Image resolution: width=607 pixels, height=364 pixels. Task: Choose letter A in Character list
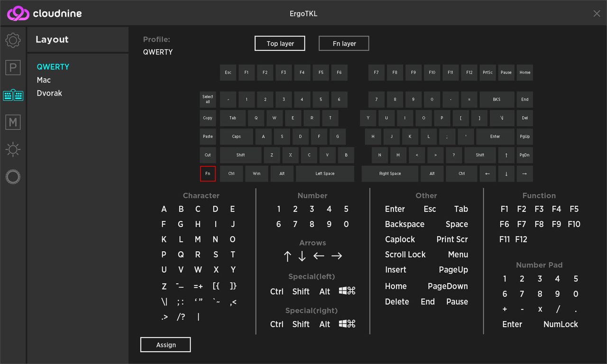click(x=164, y=209)
